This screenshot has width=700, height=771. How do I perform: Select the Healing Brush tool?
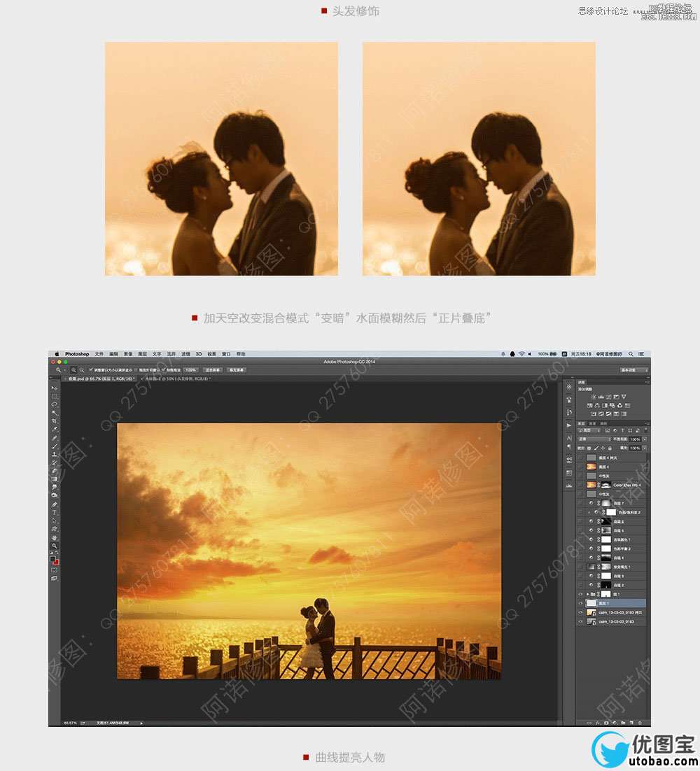pos(54,438)
